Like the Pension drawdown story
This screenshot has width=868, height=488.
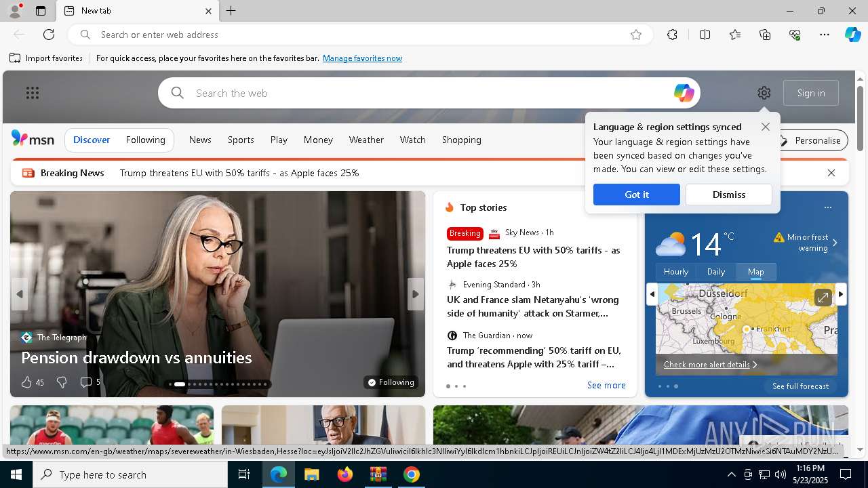point(32,382)
